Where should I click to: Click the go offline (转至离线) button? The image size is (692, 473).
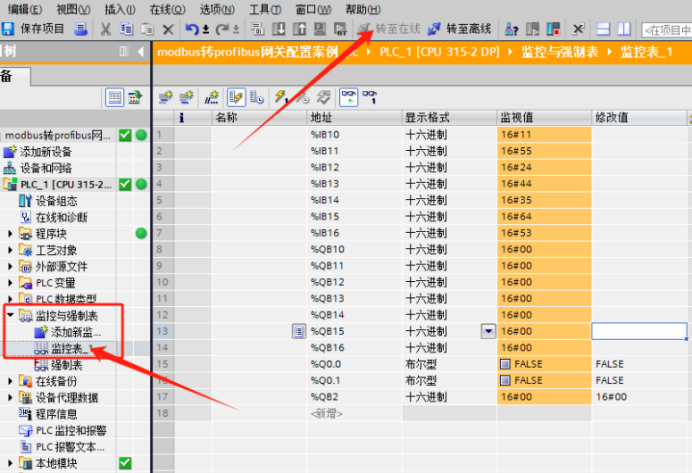(459, 29)
